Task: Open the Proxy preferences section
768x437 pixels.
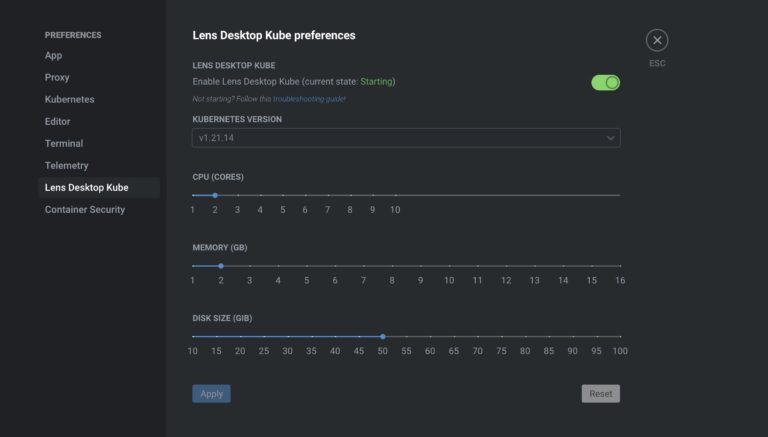Action: pyautogui.click(x=57, y=77)
